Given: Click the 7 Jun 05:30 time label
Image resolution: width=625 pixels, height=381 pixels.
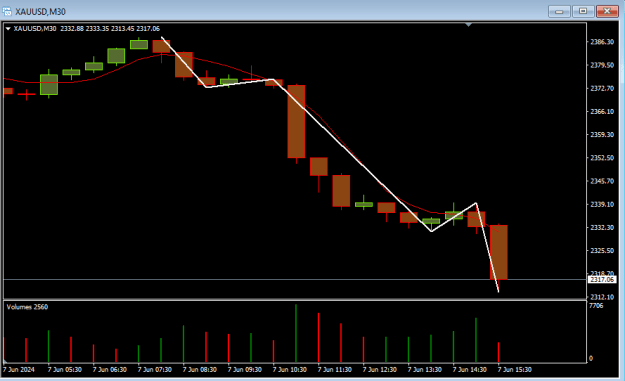Looking at the screenshot, I should point(65,370).
